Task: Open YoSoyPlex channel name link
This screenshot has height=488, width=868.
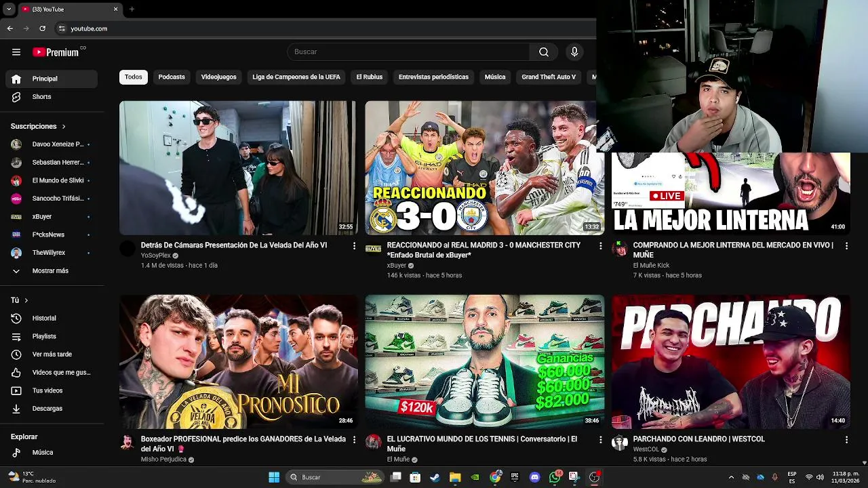Action: click(x=155, y=256)
